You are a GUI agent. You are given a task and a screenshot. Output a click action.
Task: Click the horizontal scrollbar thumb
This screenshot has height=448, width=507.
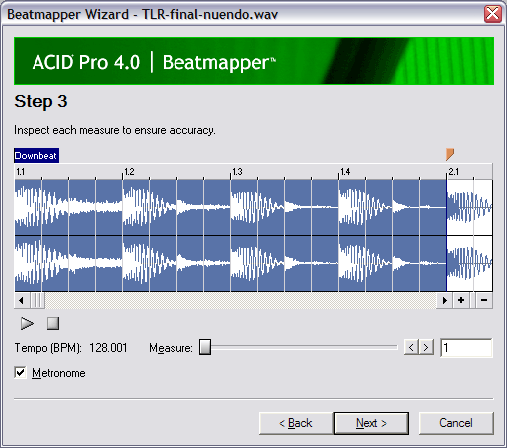[37, 300]
